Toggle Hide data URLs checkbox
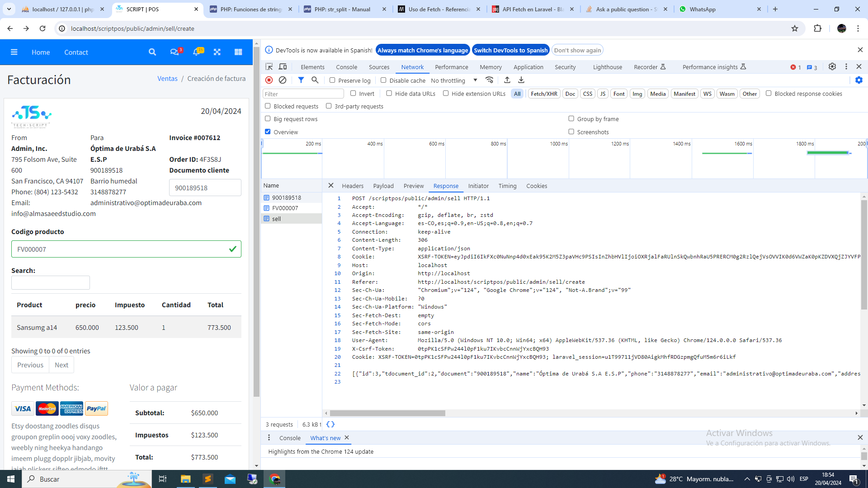This screenshot has width=868, height=488. [389, 93]
